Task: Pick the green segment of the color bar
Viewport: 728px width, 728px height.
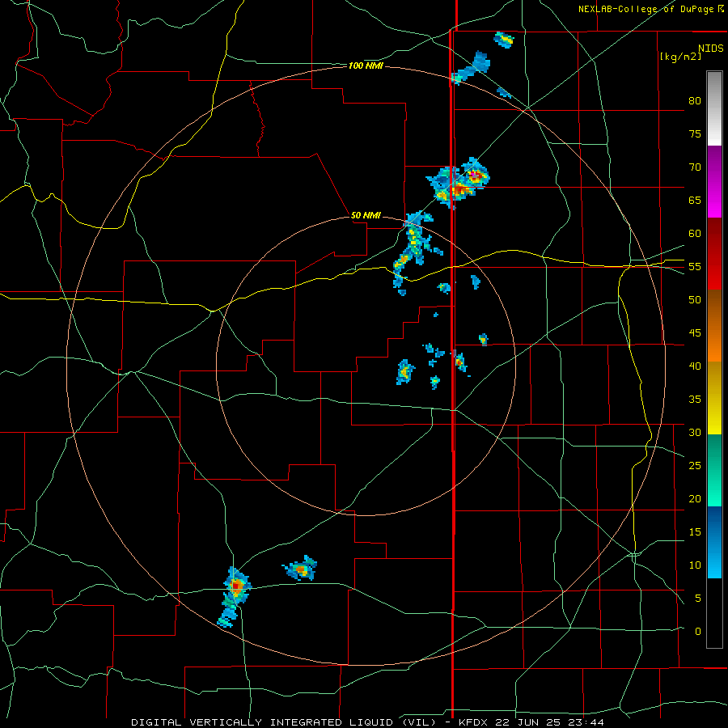Action: (714, 470)
